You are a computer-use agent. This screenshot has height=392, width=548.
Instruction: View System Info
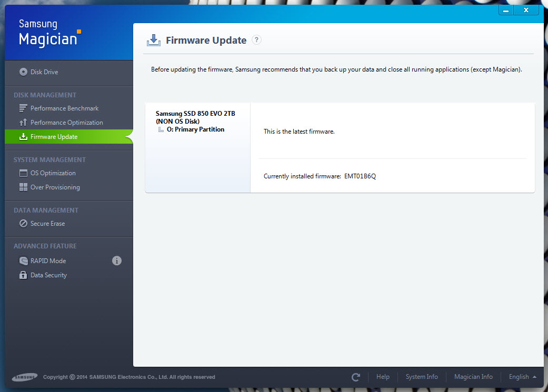[422, 377]
